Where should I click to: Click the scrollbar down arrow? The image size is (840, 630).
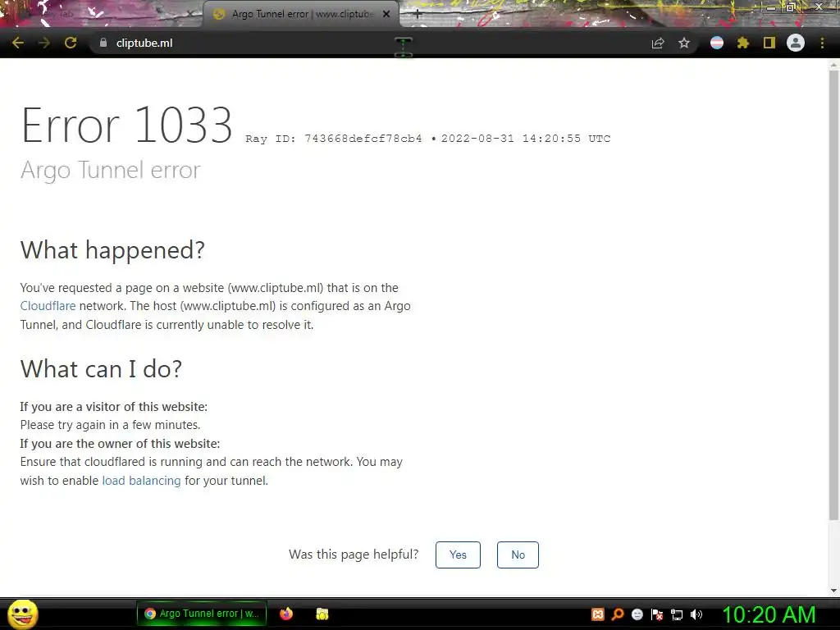coord(833,591)
